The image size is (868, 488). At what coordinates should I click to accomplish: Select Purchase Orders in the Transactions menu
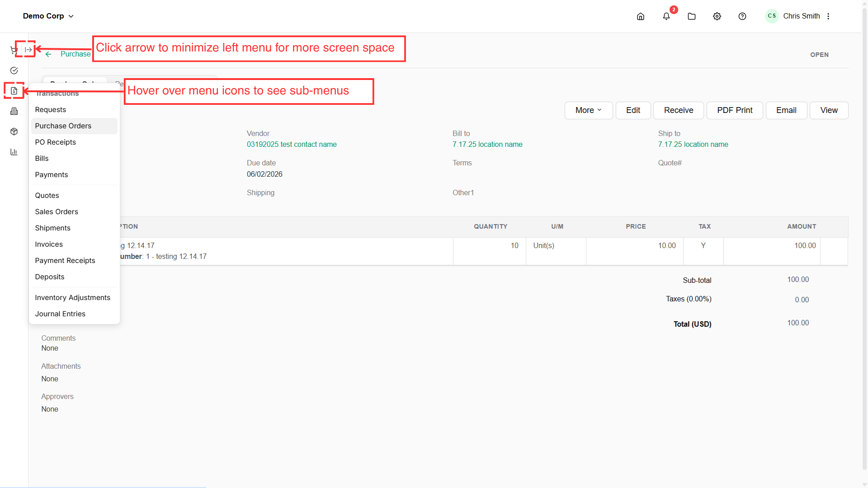coord(74,126)
